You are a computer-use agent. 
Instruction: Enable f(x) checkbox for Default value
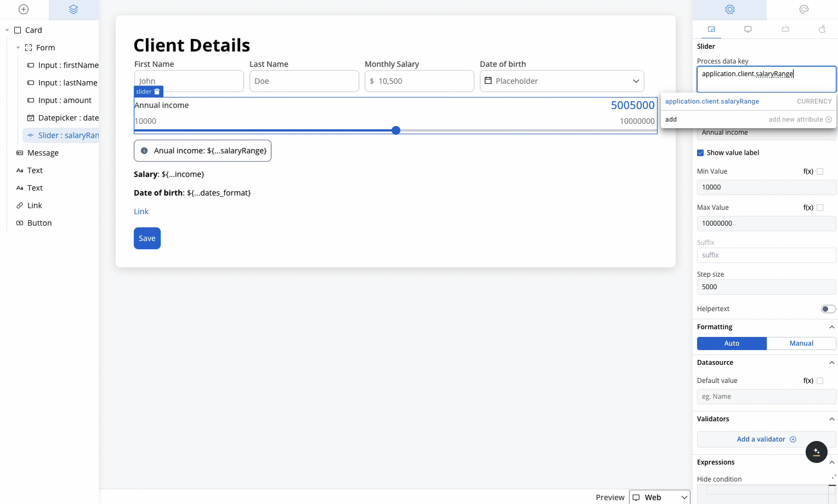coord(820,381)
